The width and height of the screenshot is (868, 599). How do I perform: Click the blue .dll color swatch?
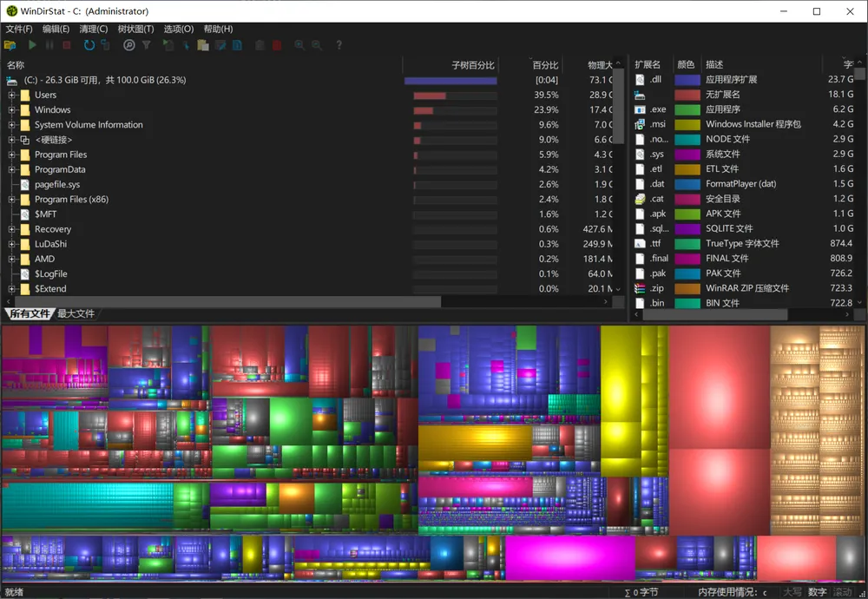pos(687,80)
